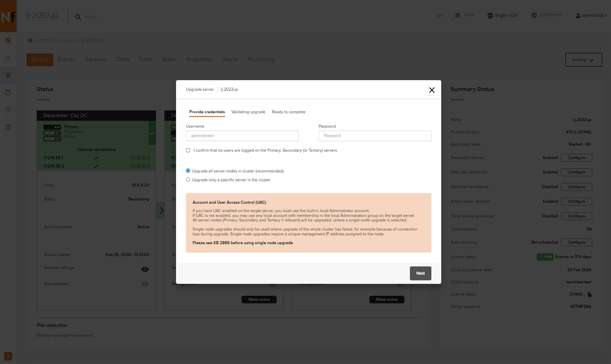The width and height of the screenshot is (611, 364).
Task: Show Management details via eye icon
Action: tap(145, 284)
